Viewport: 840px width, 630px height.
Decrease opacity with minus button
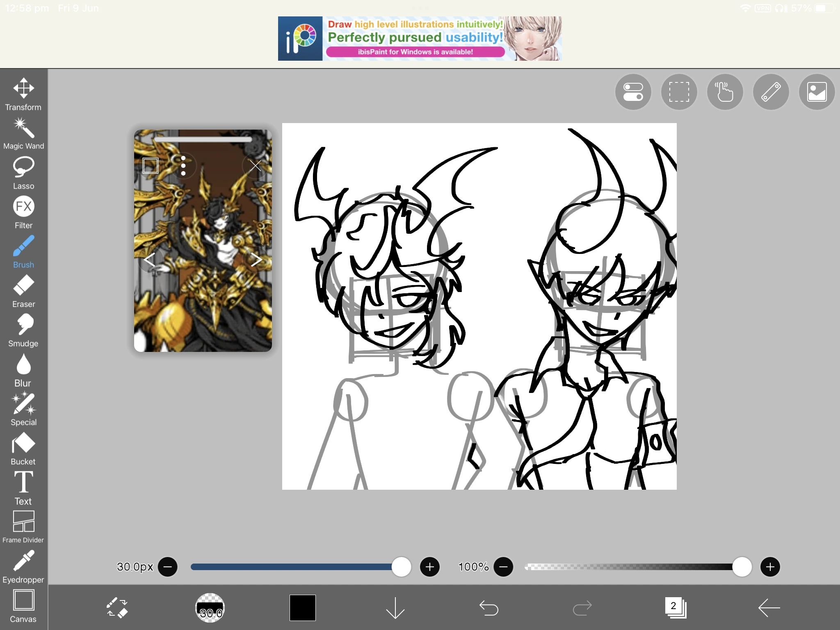click(503, 567)
